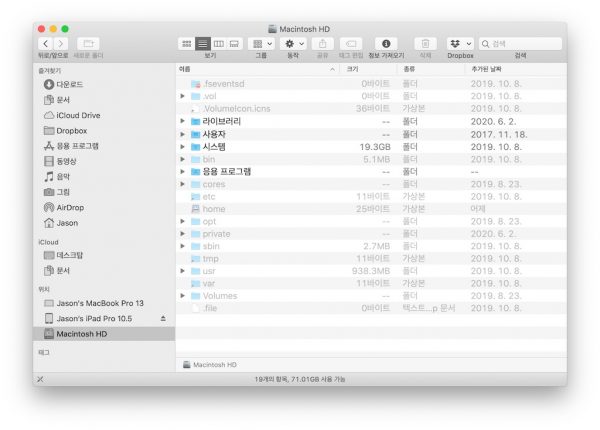Viewport: 600px width, 430px height.
Task: Click the share toolbar icon
Action: click(x=323, y=44)
